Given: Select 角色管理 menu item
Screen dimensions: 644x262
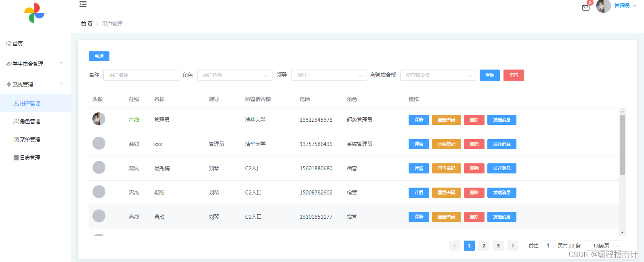Looking at the screenshot, I should 35,121.
